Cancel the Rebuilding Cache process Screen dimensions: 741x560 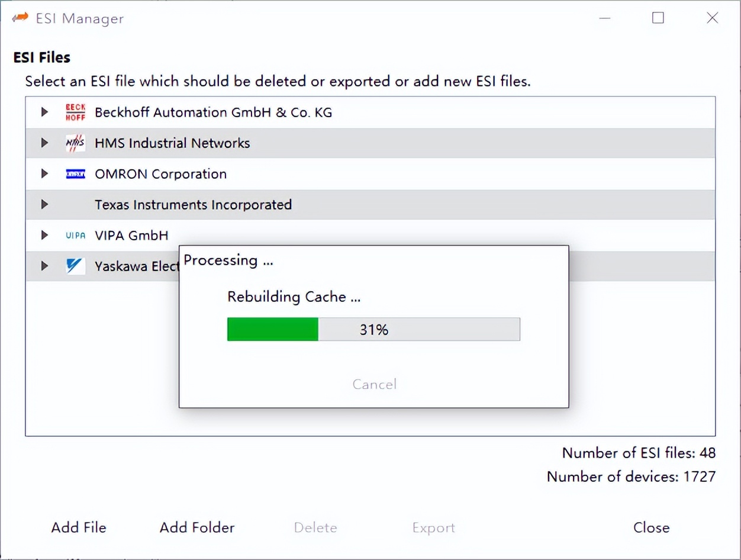point(374,384)
